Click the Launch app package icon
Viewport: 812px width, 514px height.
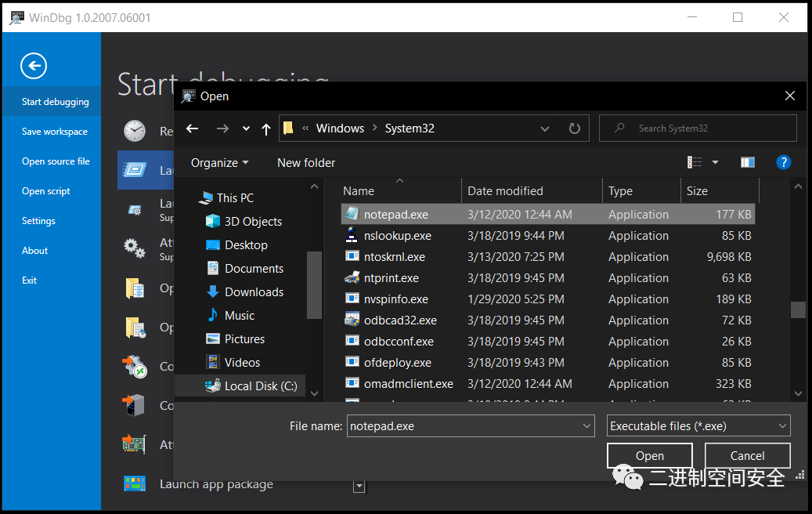coord(135,483)
